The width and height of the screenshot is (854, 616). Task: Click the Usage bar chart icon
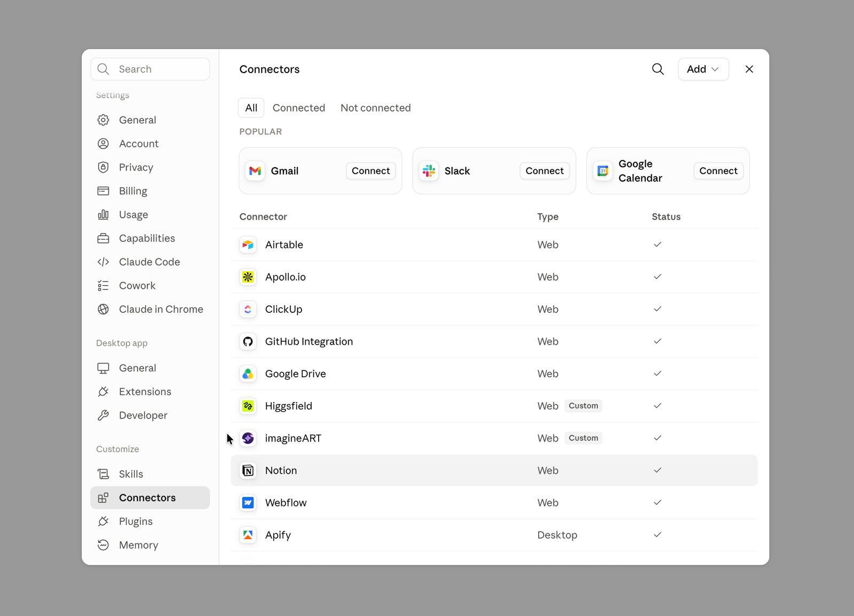tap(104, 215)
